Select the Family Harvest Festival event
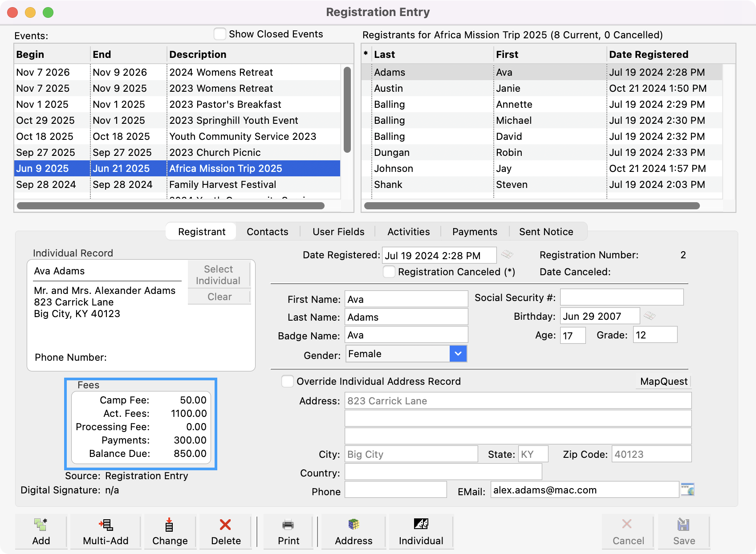Screen dimensions: 756x554 pyautogui.click(x=223, y=184)
